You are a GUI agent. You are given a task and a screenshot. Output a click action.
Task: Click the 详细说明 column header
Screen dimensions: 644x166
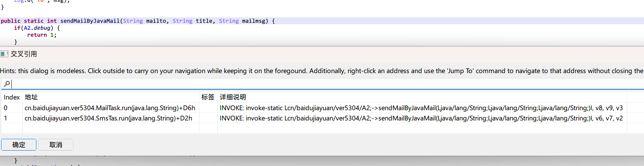tap(233, 97)
